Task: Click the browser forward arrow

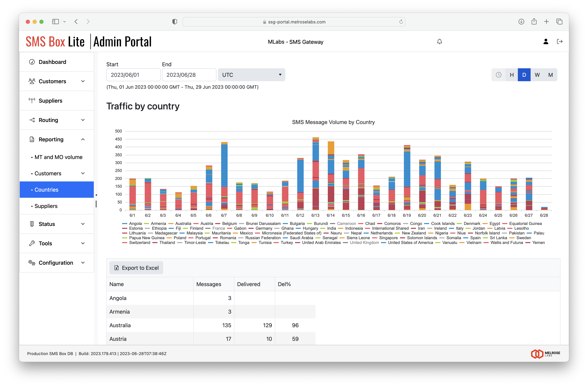Action: click(x=88, y=22)
